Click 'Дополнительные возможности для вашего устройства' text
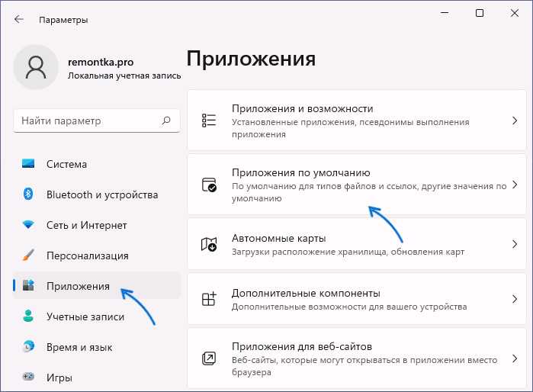 coord(349,307)
